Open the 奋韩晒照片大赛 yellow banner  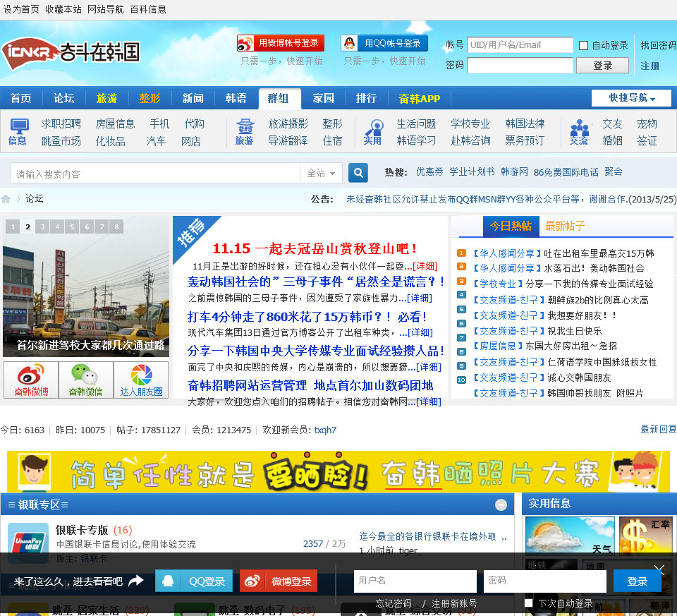pyautogui.click(x=338, y=471)
